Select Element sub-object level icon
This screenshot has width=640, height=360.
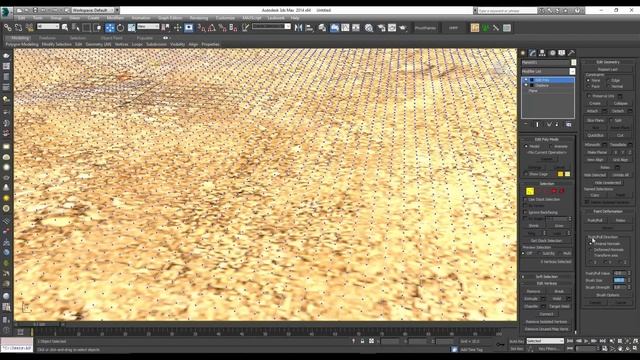click(562, 191)
